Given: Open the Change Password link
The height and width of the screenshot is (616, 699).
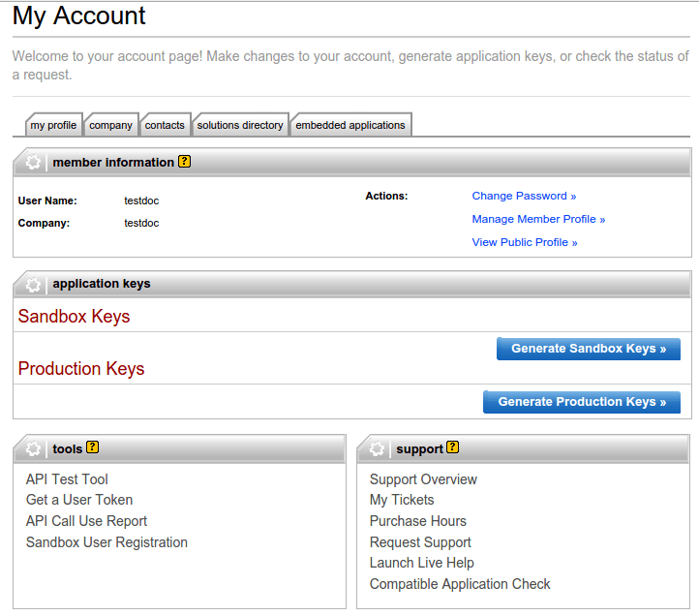Looking at the screenshot, I should 524,196.
